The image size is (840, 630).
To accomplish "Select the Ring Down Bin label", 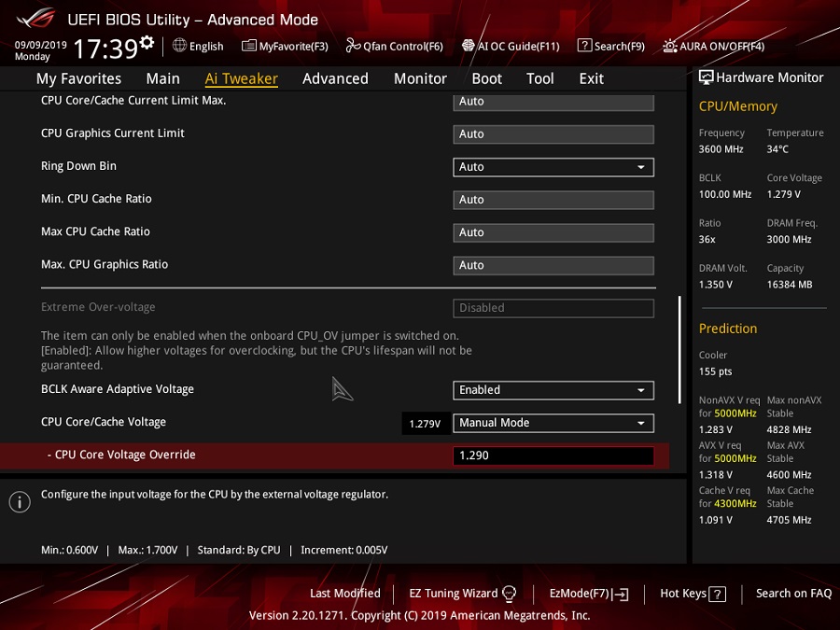I will [x=78, y=166].
